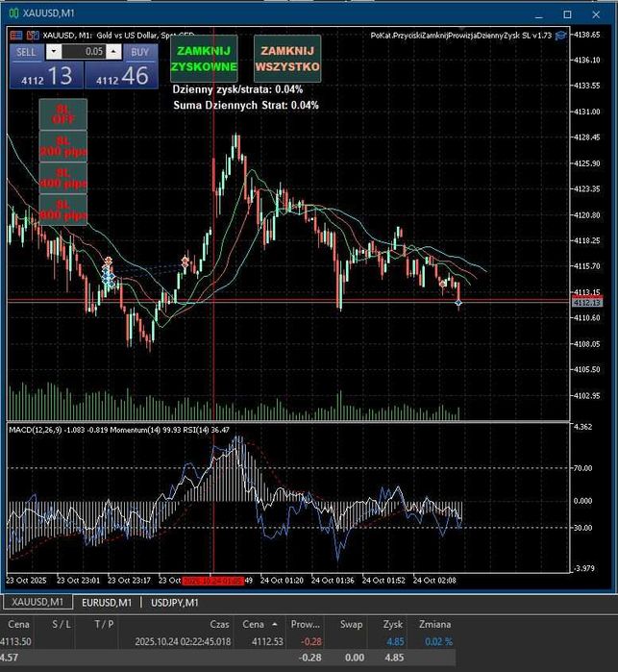Click the Dzienny zysk/strata: 0.04% label

tap(237, 89)
